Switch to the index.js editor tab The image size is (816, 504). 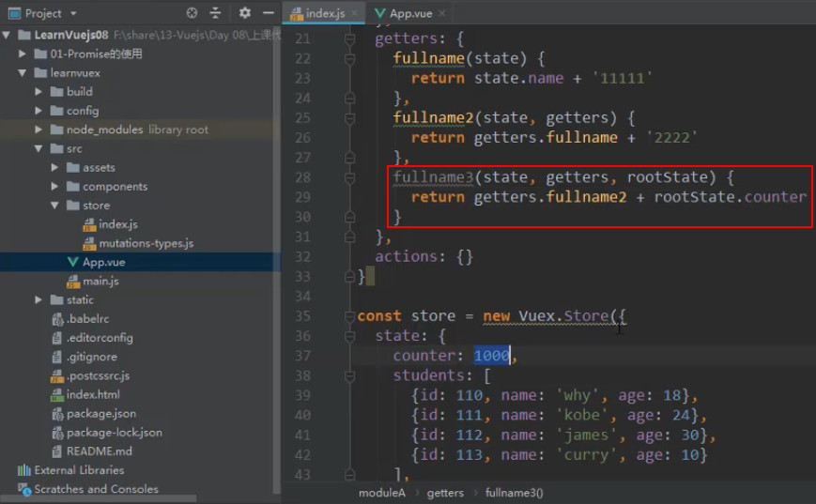pos(325,13)
